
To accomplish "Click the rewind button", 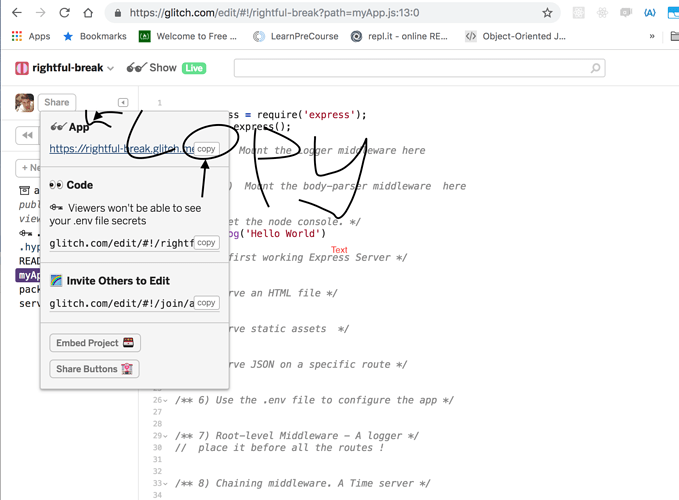I will (28, 135).
